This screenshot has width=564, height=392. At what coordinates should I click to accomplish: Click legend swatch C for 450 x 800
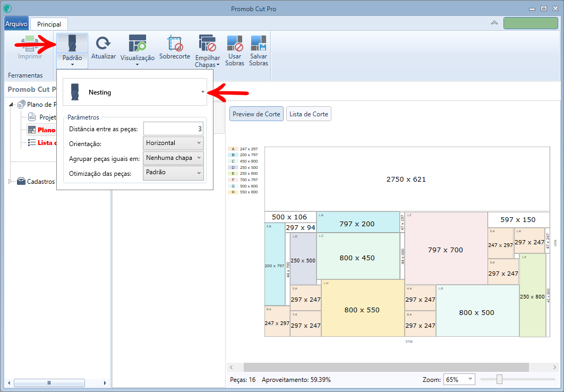pyautogui.click(x=233, y=161)
